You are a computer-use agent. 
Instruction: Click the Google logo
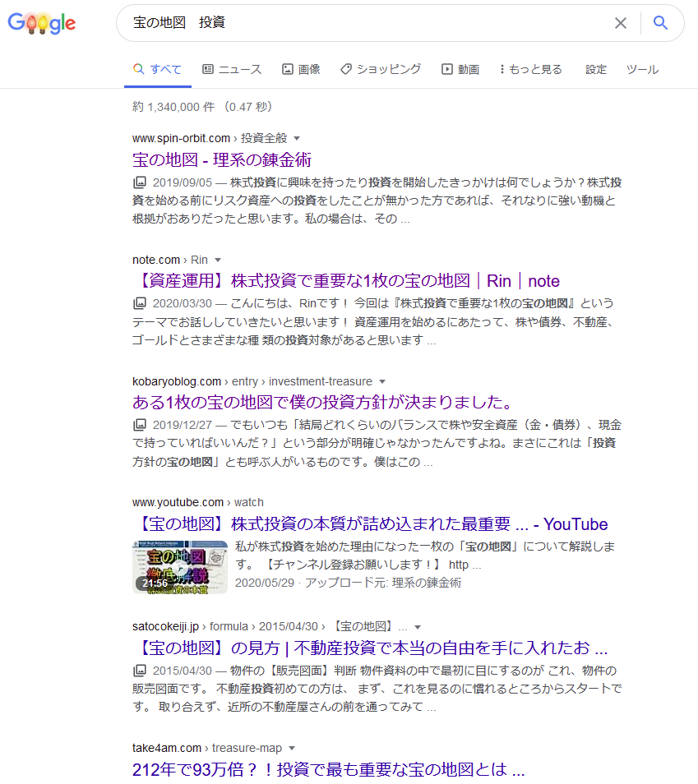(x=42, y=23)
